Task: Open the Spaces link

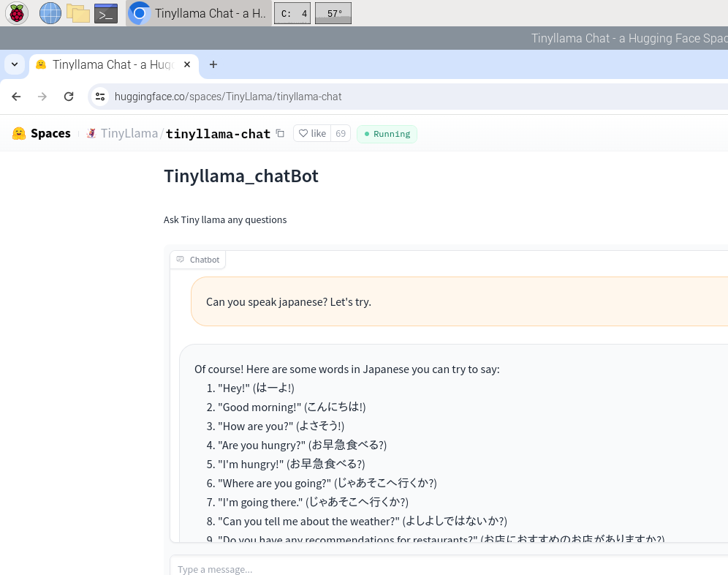Action: [50, 133]
